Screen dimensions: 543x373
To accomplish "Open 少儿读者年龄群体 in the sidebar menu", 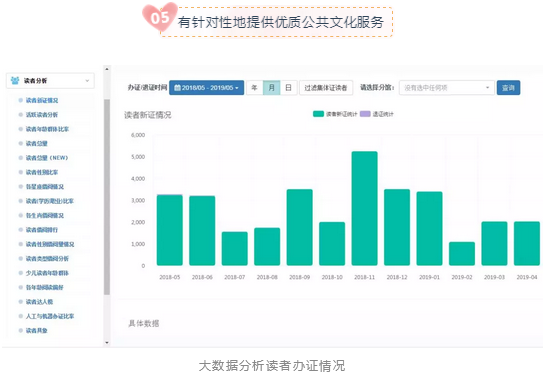I will coord(47,273).
